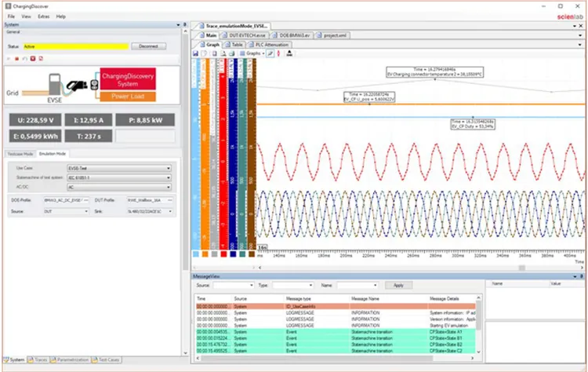
Task: Click the red vertical arrows icon in the graph toolbar
Action: coord(278,53)
